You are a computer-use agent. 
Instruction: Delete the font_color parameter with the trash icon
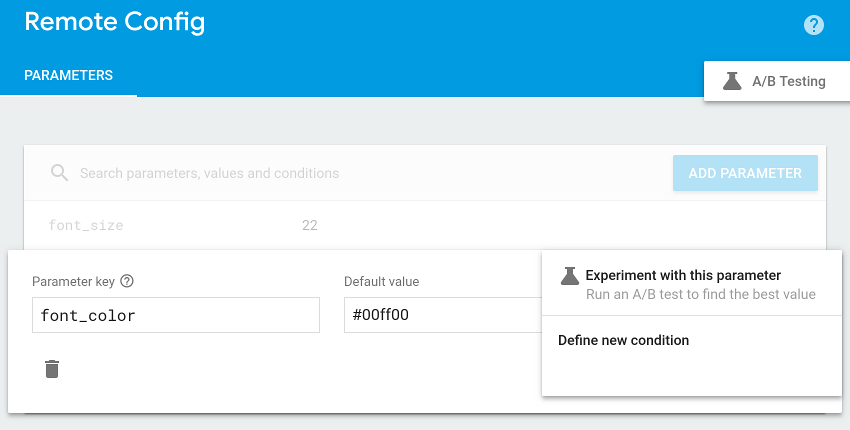(x=51, y=369)
